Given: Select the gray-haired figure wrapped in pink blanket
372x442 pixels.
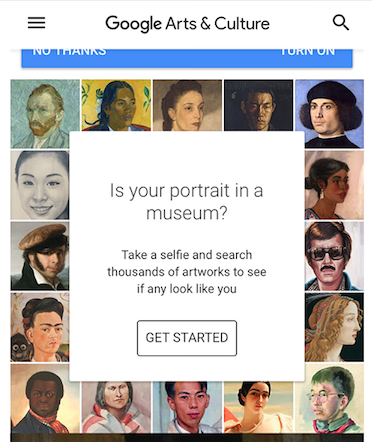Looking at the screenshot, I should point(116,407).
